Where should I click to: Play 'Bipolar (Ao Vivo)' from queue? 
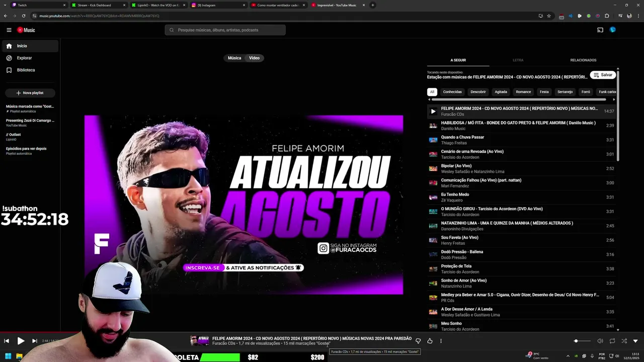521,168
